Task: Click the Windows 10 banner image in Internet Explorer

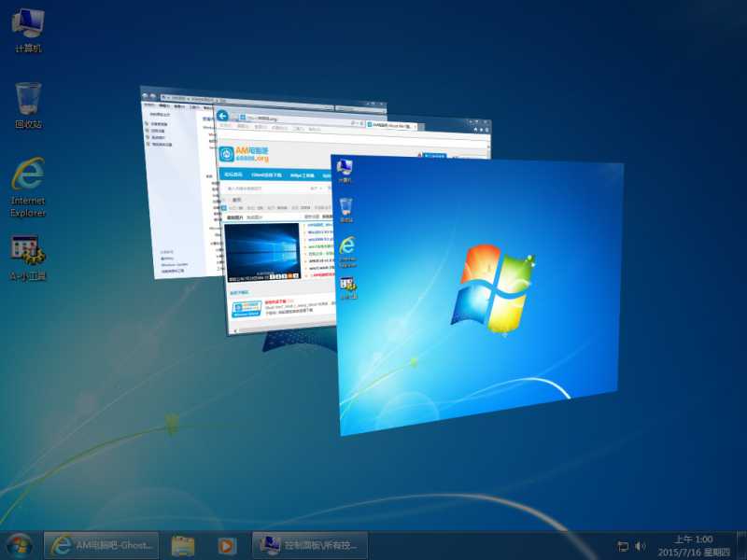Action: [x=262, y=252]
